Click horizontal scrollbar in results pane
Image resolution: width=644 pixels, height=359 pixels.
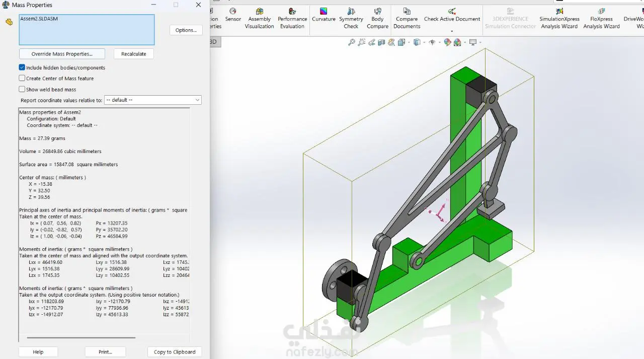coord(81,338)
